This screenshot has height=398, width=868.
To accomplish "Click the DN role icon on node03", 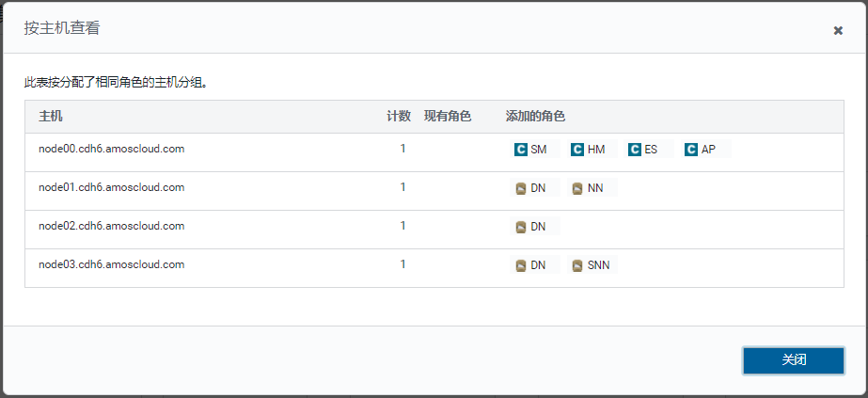I will pos(521,265).
